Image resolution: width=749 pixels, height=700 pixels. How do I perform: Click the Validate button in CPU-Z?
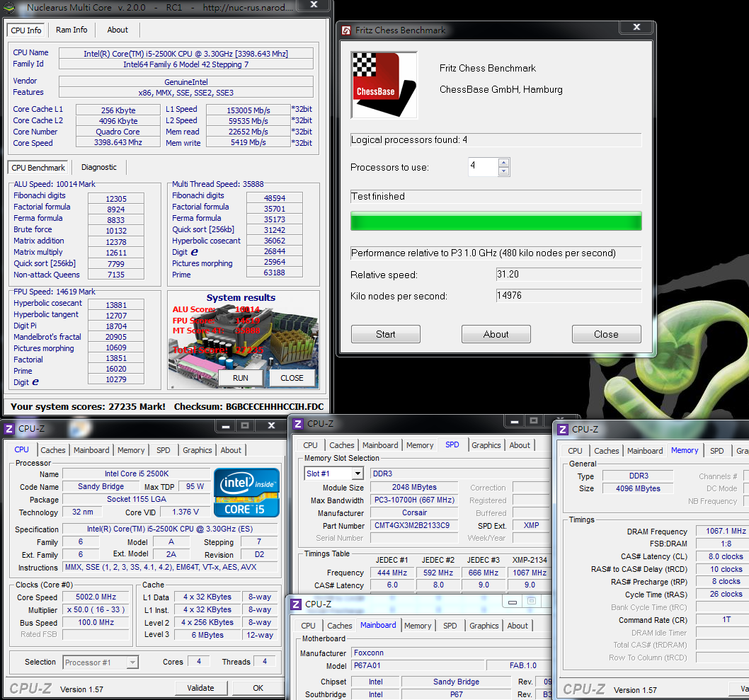pyautogui.click(x=200, y=688)
